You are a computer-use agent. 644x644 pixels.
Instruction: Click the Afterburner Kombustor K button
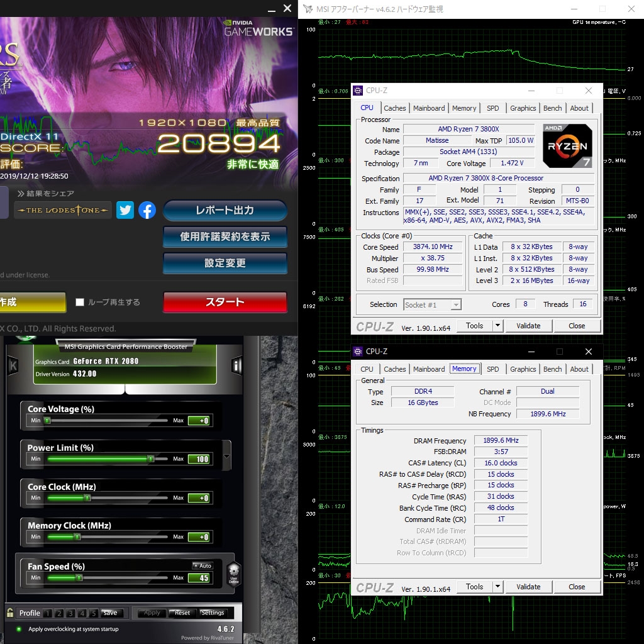13,365
